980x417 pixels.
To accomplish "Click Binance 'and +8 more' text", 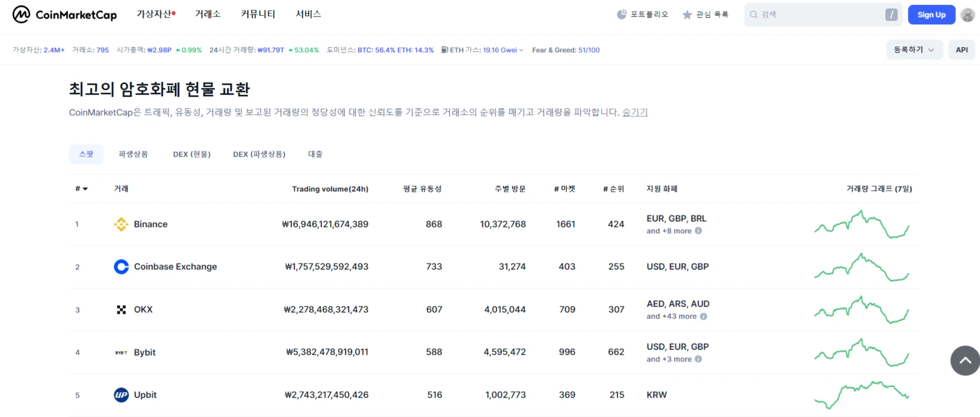I will tap(669, 231).
